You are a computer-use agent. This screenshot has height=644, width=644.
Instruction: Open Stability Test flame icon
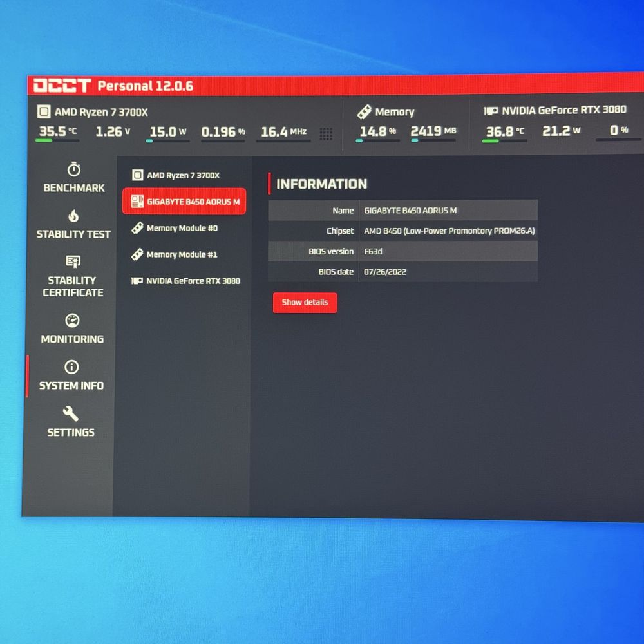[x=73, y=216]
